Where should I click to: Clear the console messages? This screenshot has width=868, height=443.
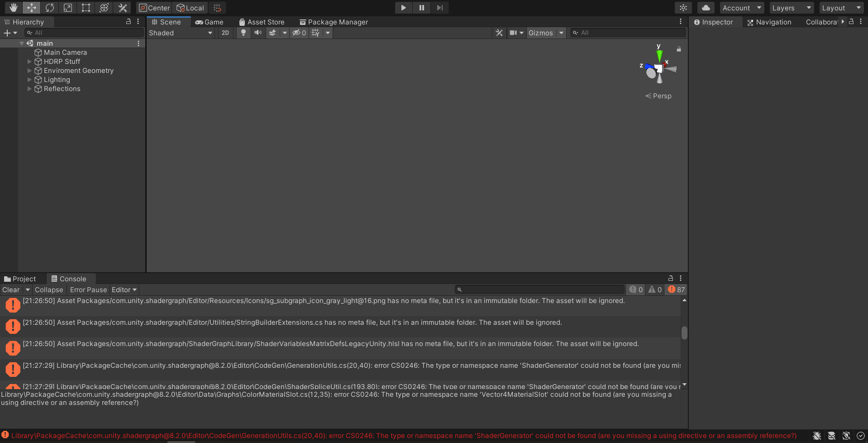(x=11, y=290)
